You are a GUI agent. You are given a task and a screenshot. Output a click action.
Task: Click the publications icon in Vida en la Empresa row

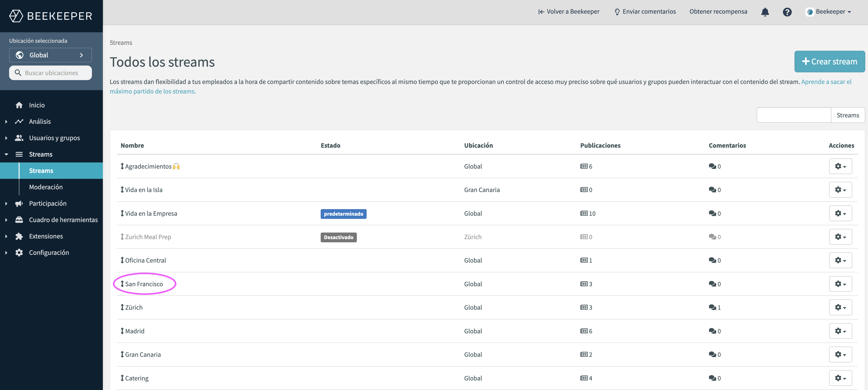click(x=584, y=213)
